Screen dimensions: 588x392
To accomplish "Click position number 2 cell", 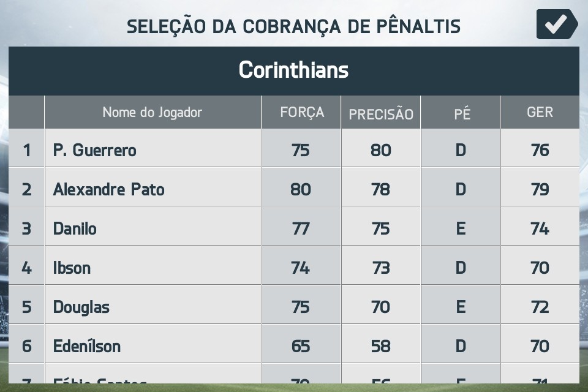I will pos(26,189).
